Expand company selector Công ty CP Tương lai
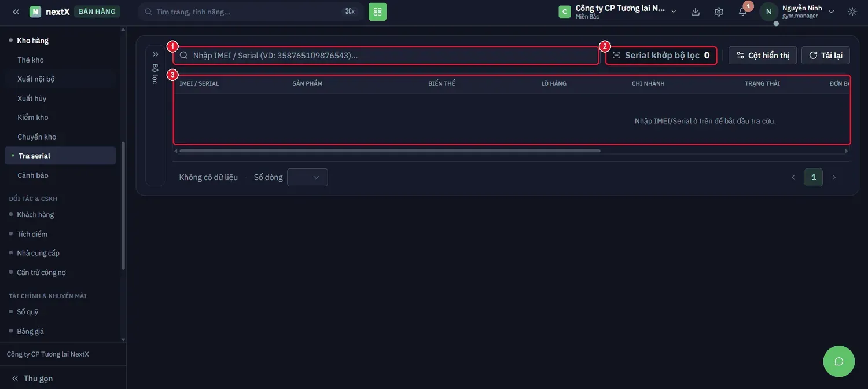The height and width of the screenshot is (389, 868). click(617, 12)
